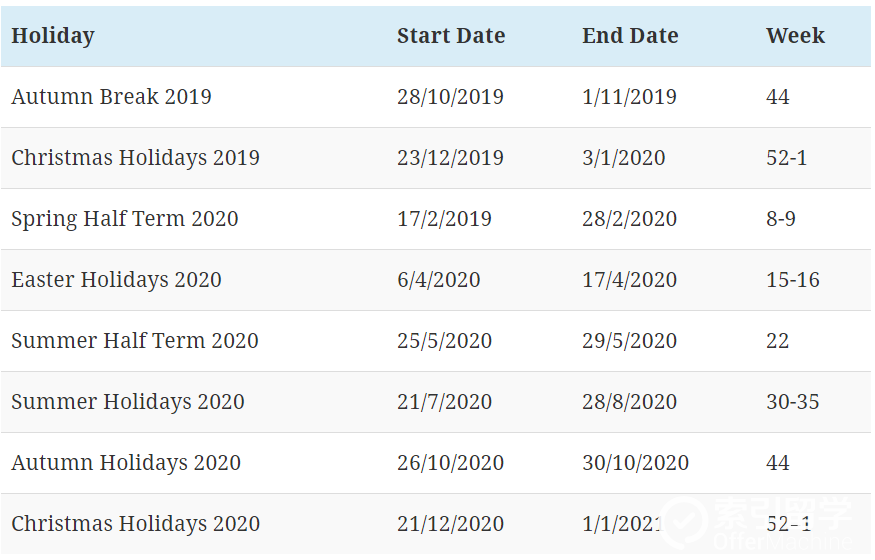Click the start date 26/10/2020
Viewport: 875px width, 560px height.
point(450,462)
